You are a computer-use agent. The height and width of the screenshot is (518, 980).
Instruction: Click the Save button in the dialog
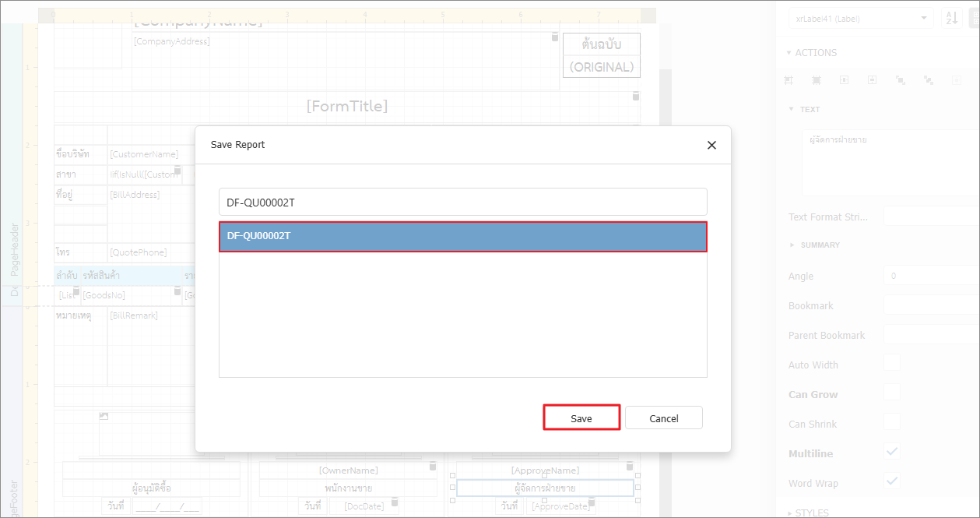click(581, 418)
